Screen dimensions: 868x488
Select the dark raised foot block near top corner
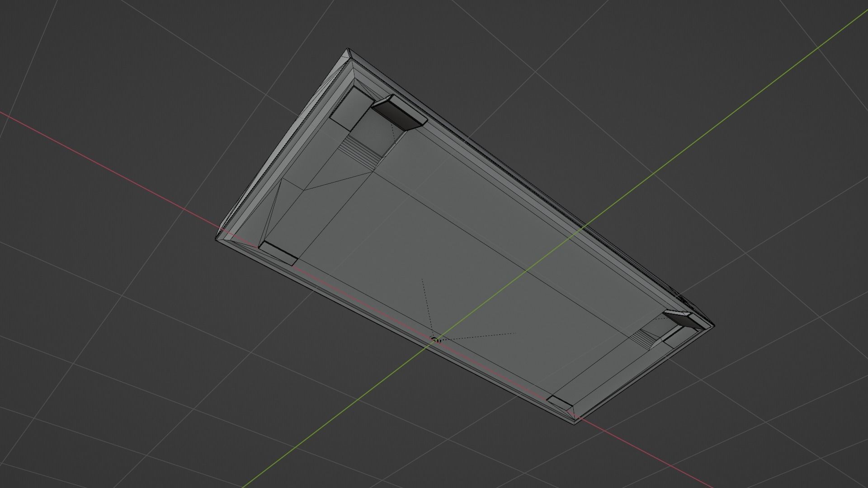pos(400,112)
